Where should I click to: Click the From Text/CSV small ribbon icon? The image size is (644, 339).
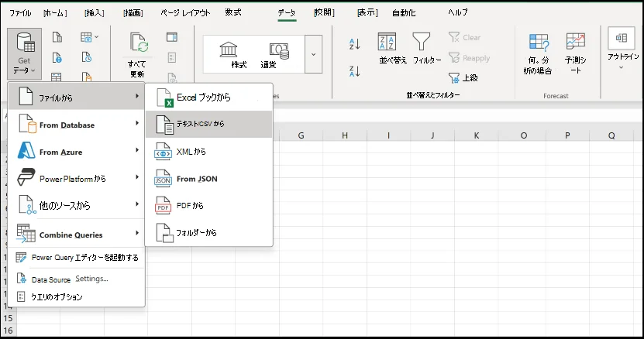[x=57, y=37]
